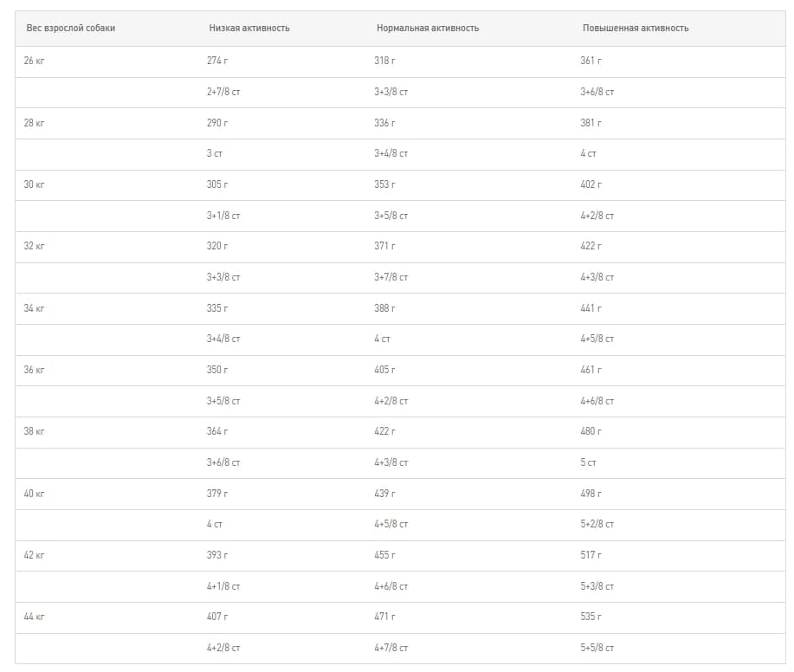Select the 274 г cell
The image size is (794, 672).
coord(217,61)
